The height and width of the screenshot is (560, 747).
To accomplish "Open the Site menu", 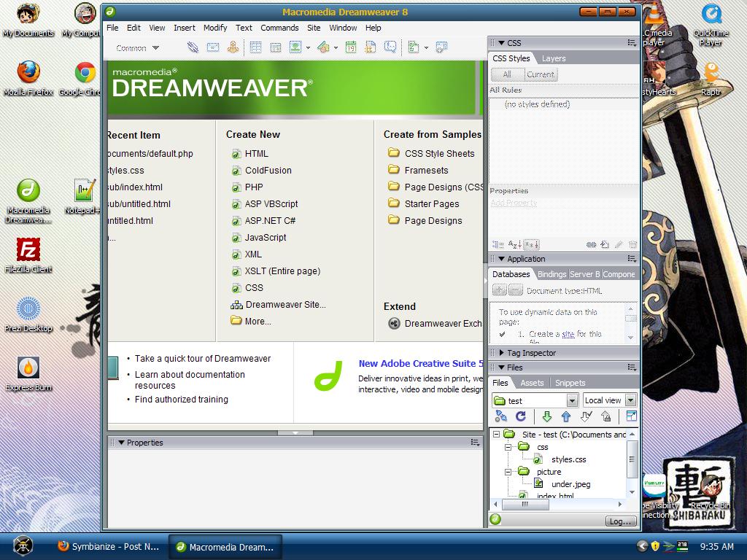I will coord(314,28).
